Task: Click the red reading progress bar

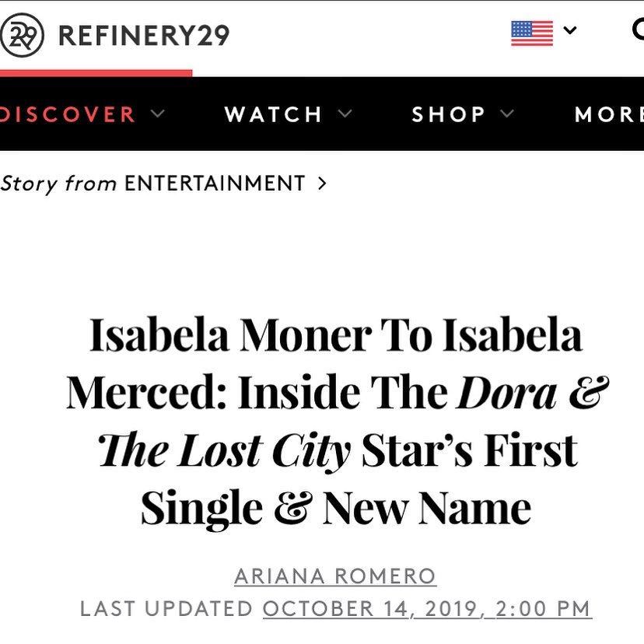Action: tap(96, 73)
